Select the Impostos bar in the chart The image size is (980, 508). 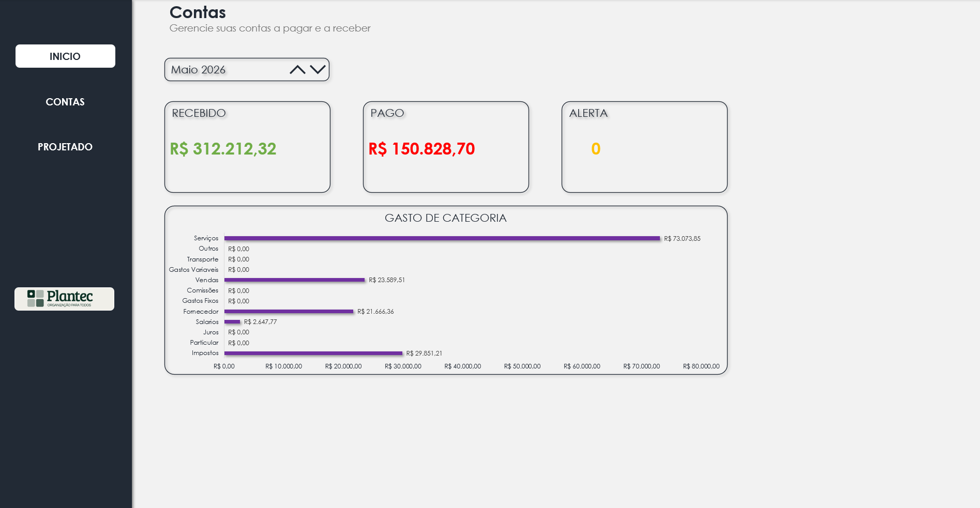pos(313,353)
